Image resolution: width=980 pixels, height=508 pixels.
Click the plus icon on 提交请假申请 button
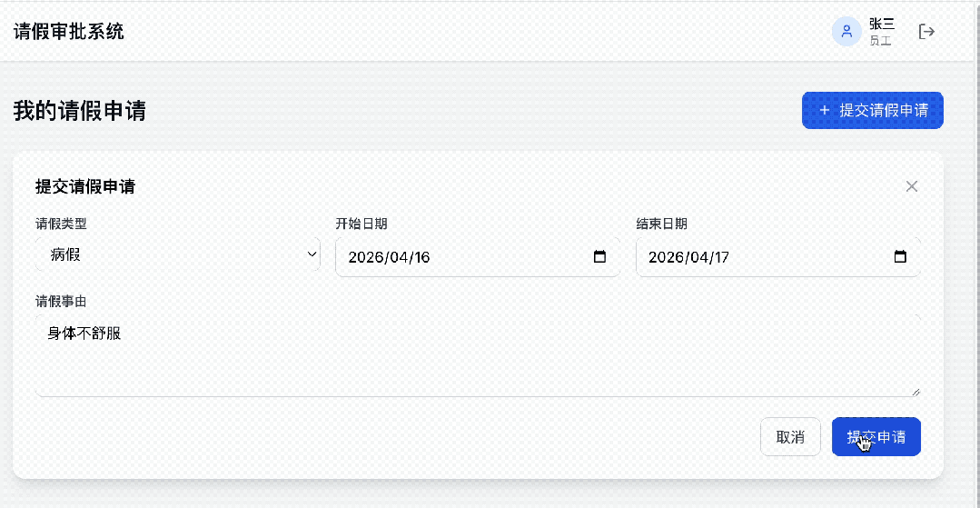[825, 110]
